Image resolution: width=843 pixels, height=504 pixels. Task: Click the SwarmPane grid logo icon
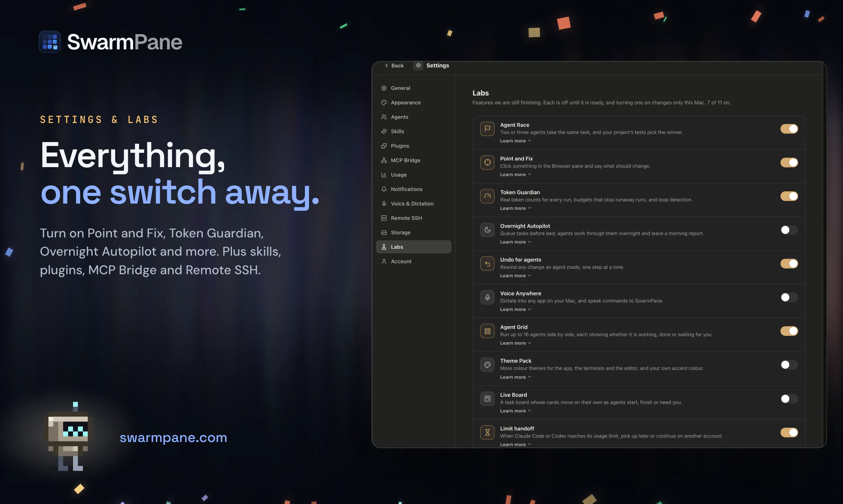point(50,42)
